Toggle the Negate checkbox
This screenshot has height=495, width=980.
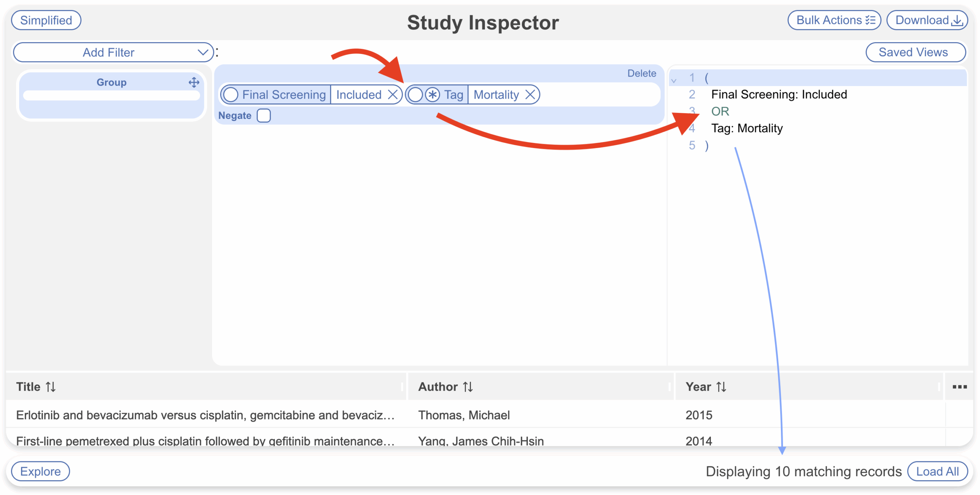(263, 116)
